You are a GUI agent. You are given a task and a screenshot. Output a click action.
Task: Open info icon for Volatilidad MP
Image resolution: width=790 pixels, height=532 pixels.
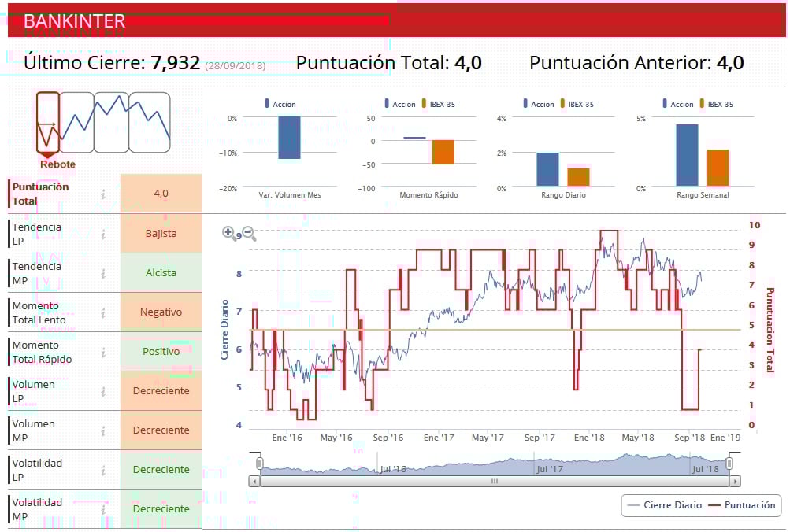pos(103,509)
